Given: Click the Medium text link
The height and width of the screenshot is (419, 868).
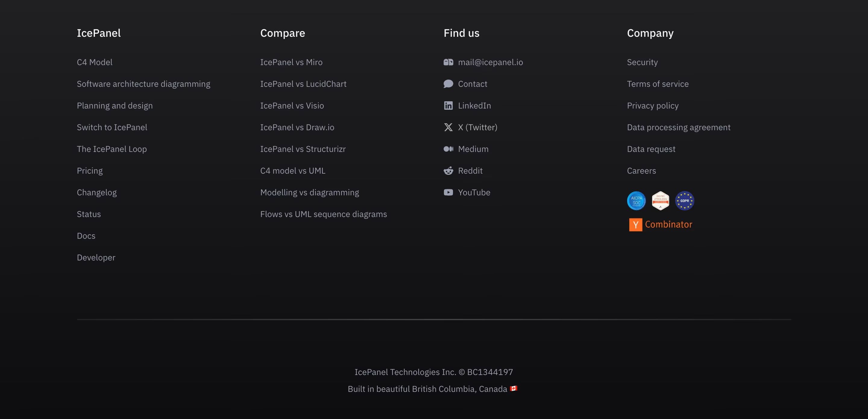Looking at the screenshot, I should (x=473, y=149).
